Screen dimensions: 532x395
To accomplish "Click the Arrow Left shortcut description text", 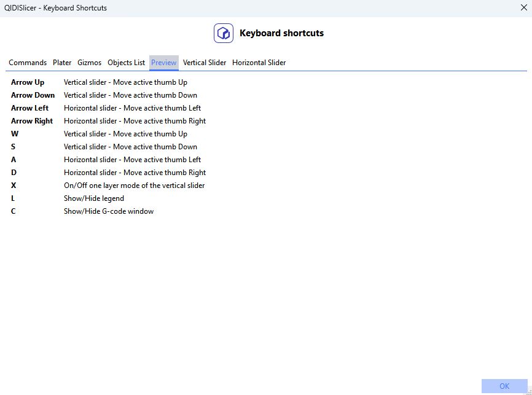I will point(132,108).
